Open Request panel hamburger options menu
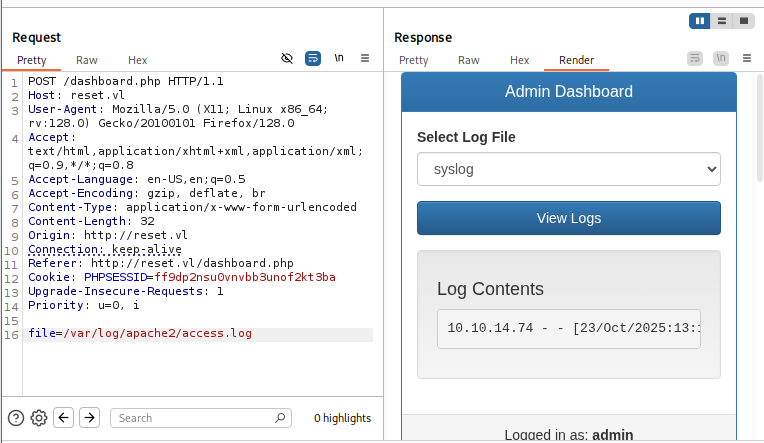Image resolution: width=764 pixels, height=443 pixels. coord(365,58)
